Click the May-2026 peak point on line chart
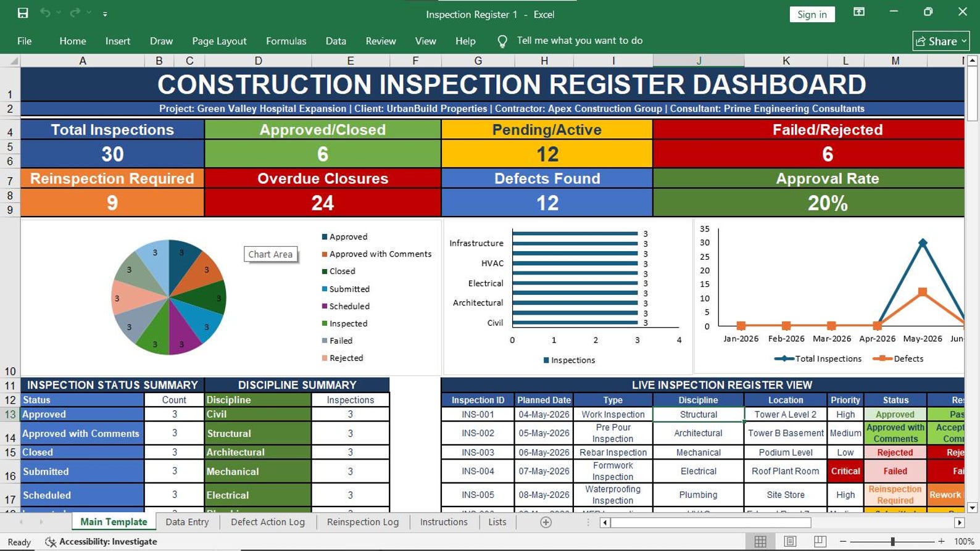The width and height of the screenshot is (980, 551). (923, 242)
